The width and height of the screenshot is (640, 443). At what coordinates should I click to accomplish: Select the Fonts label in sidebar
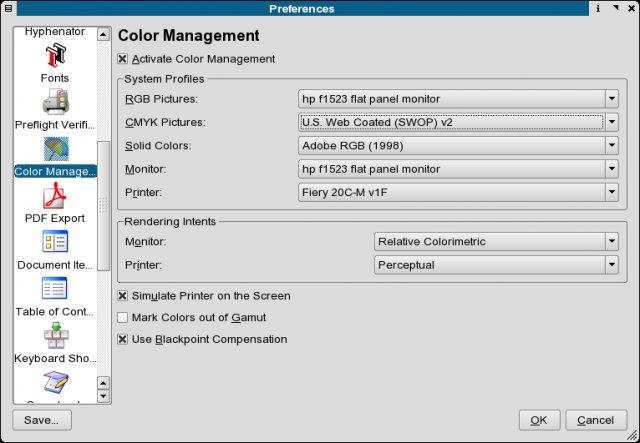click(x=55, y=78)
